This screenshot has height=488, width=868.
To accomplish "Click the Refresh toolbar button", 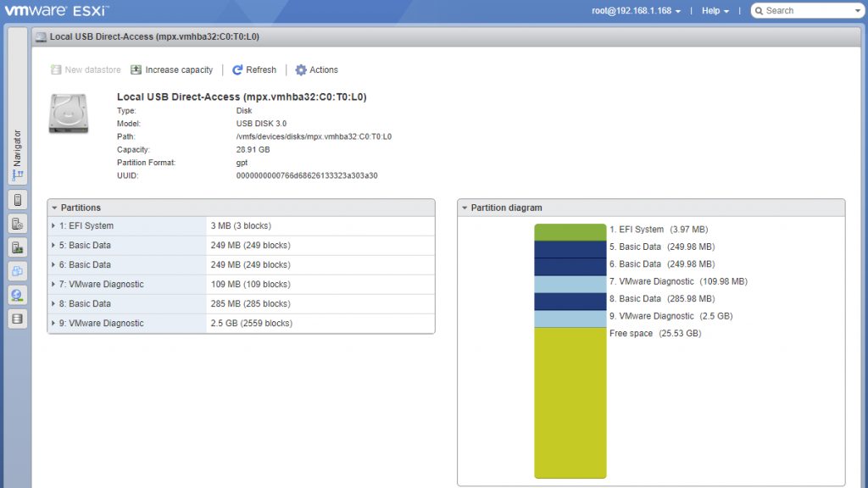I will point(254,70).
